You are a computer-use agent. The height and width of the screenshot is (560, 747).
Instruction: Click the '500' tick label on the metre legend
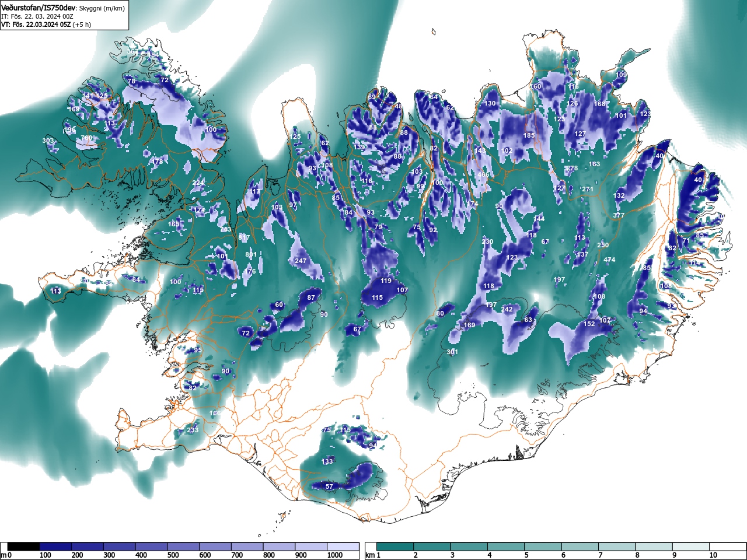coord(173,555)
